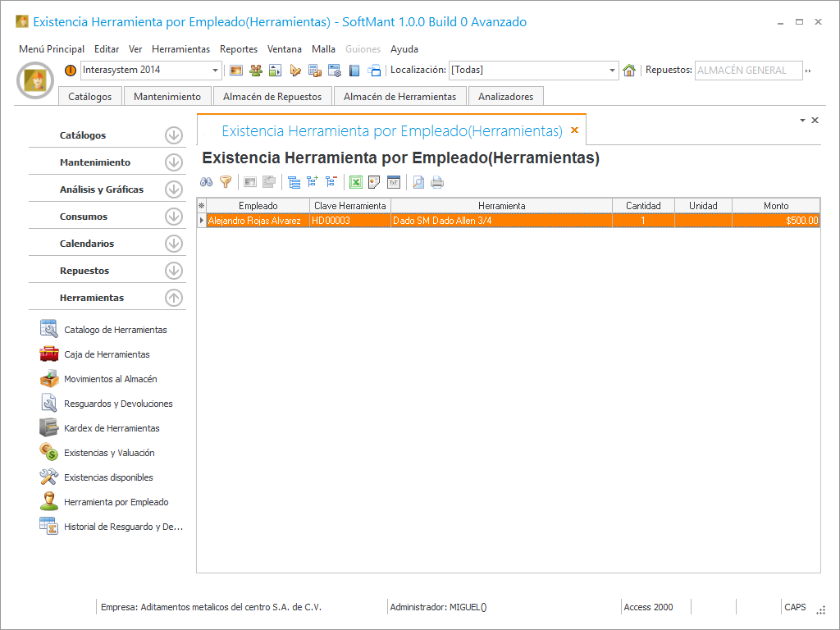The width and height of the screenshot is (840, 630).
Task: Click the expand all tree nodes icon
Action: click(313, 183)
